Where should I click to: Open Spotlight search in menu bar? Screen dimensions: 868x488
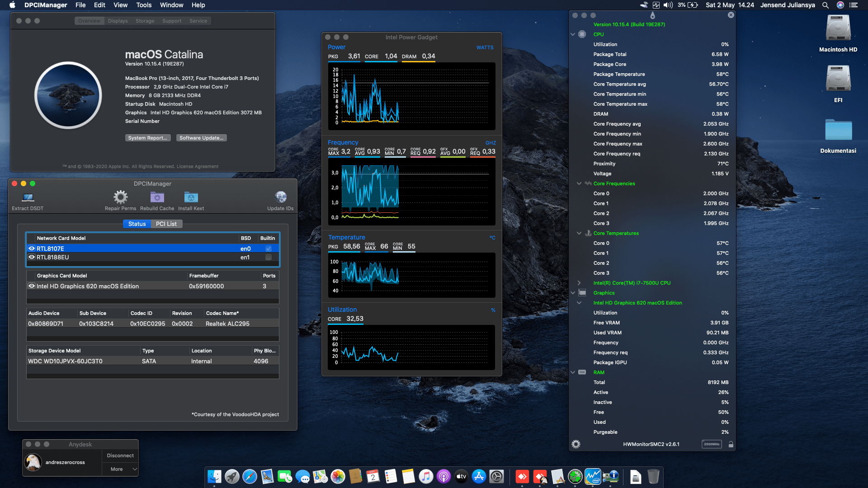pos(826,5)
